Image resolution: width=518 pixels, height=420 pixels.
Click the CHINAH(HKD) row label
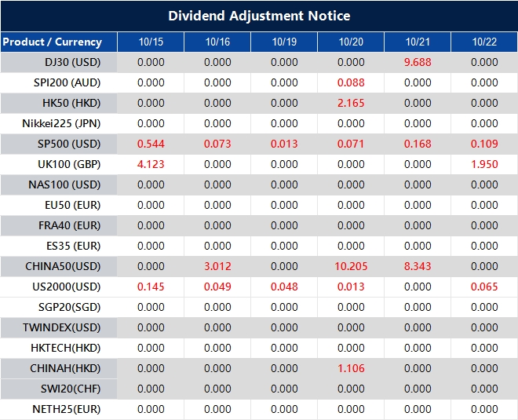(65, 368)
